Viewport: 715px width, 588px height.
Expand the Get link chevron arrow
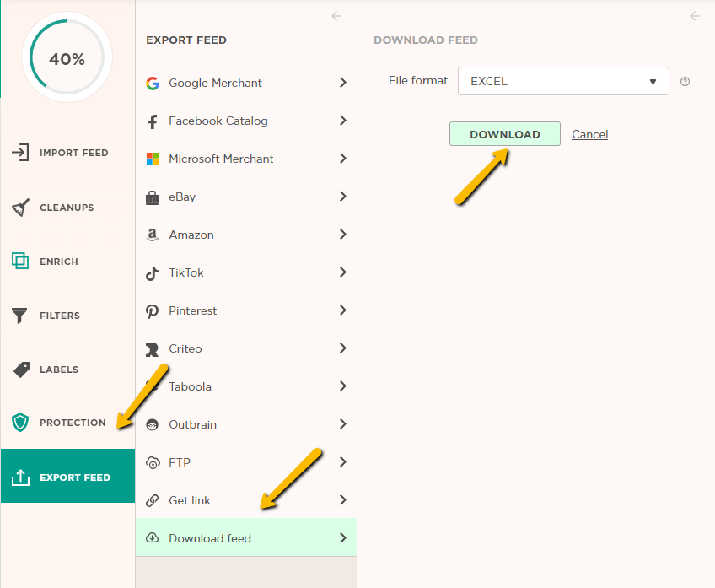(x=342, y=500)
